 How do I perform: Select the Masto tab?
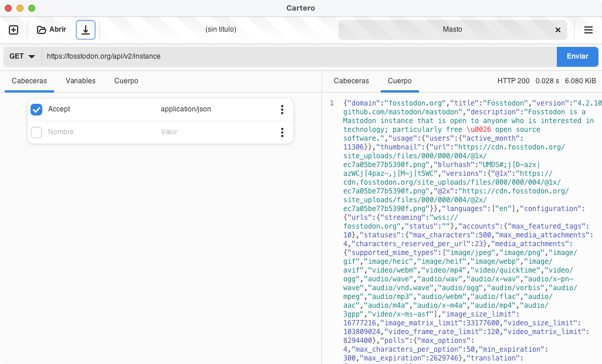click(452, 29)
